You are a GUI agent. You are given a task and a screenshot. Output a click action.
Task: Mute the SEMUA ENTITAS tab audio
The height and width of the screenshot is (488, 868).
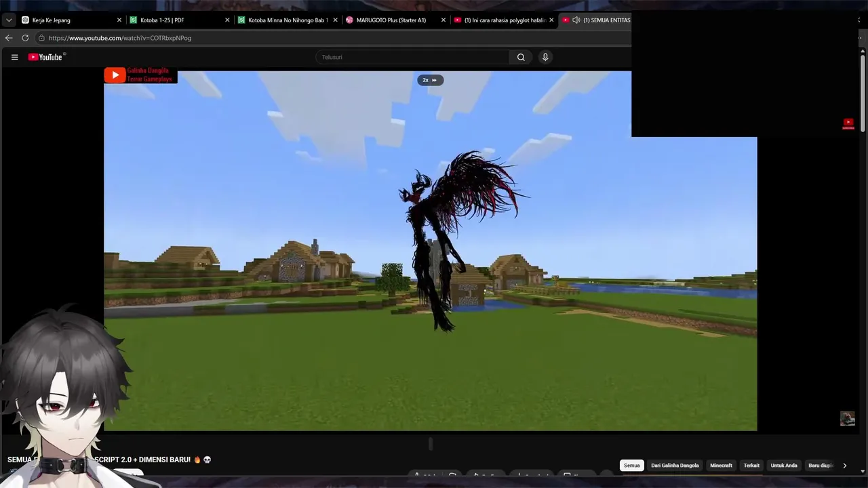coord(576,20)
